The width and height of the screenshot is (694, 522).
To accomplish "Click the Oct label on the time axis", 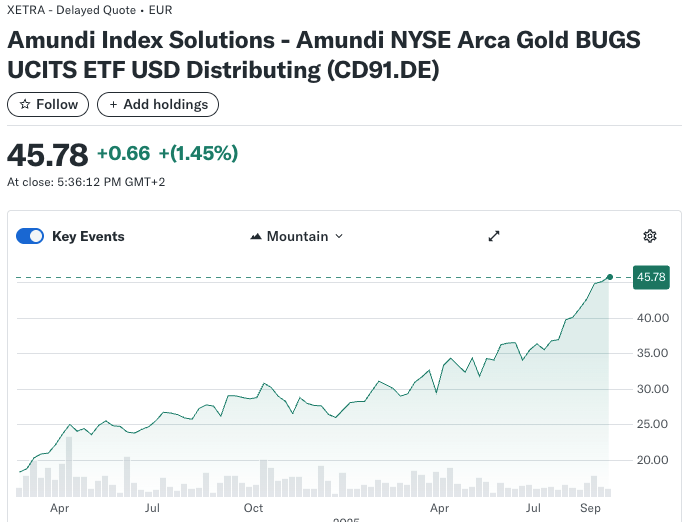I will click(x=253, y=508).
